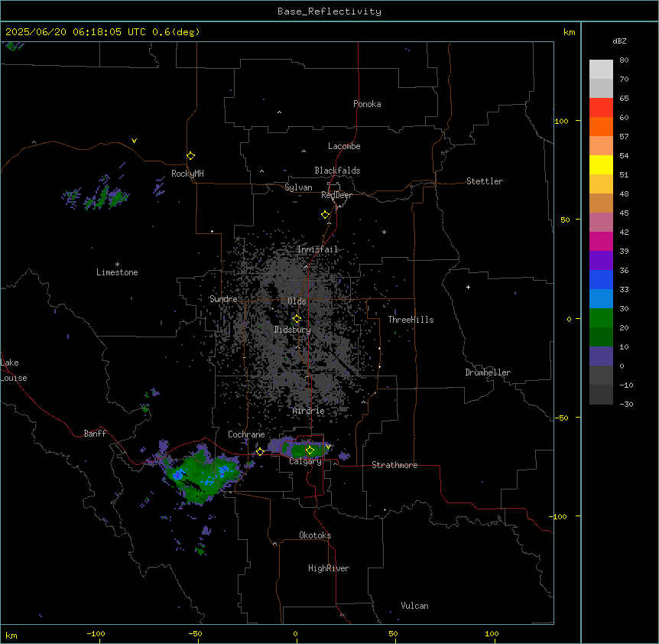
Task: Click the white plus marker north of Drumheller
Action: tap(468, 287)
